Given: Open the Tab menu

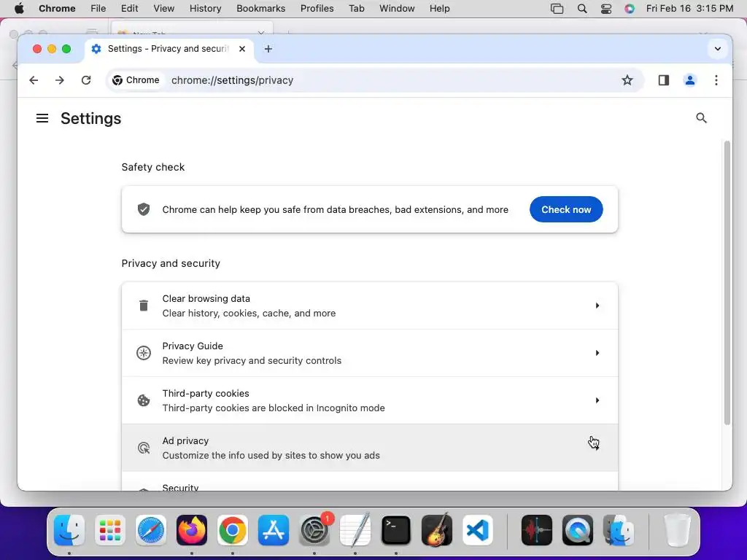Looking at the screenshot, I should point(356,8).
